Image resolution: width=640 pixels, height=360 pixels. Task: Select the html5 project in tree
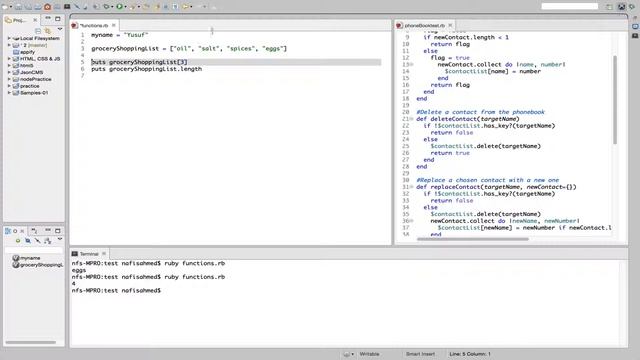(x=27, y=66)
